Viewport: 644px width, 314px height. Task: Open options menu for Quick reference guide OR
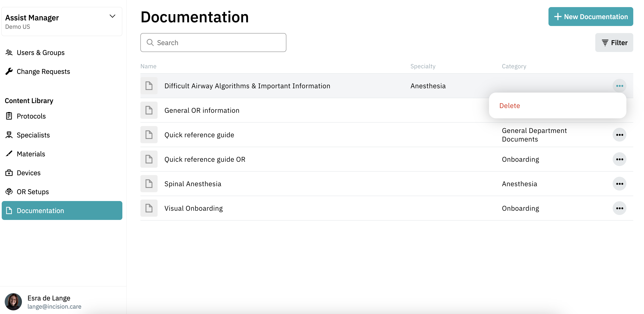click(619, 159)
